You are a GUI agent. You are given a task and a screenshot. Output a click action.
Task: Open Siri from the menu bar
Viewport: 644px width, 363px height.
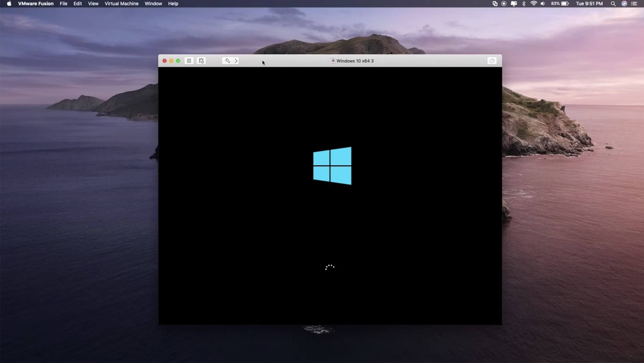tap(624, 3)
